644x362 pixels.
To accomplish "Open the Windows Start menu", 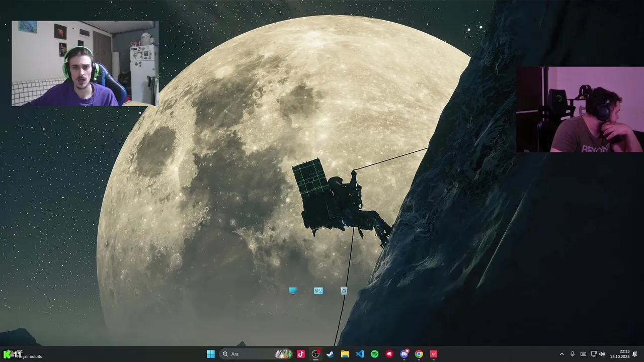I will 211,354.
